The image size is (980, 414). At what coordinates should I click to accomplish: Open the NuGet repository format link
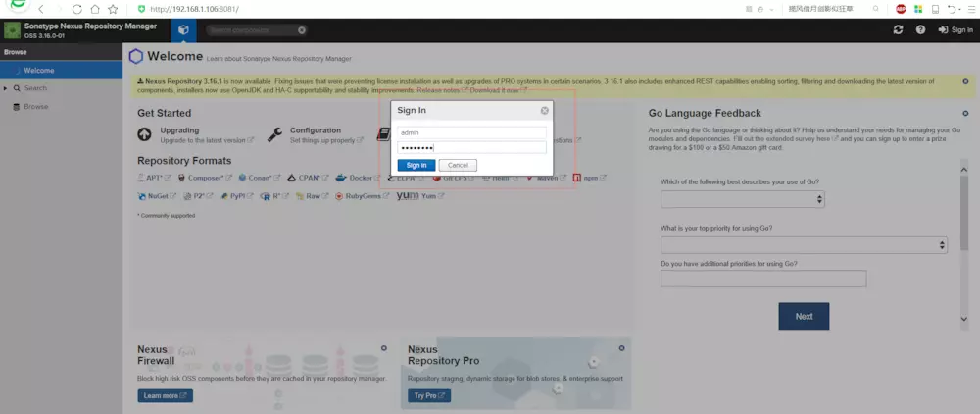click(x=157, y=196)
